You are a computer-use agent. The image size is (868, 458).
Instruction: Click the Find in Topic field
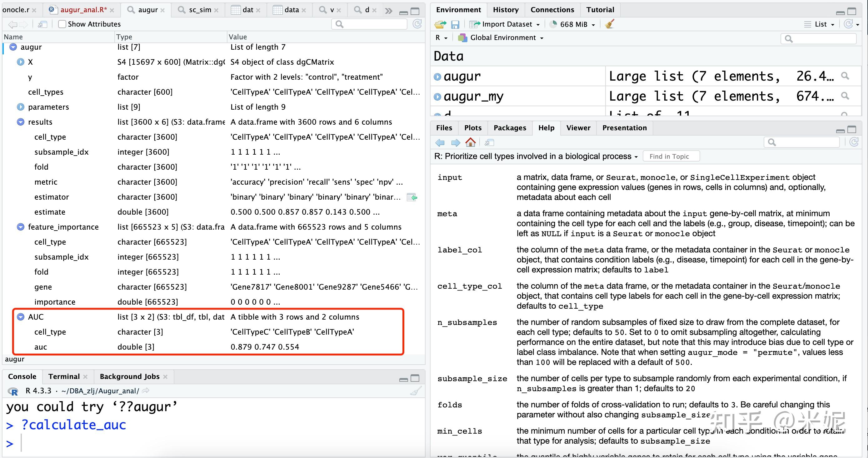(x=671, y=157)
